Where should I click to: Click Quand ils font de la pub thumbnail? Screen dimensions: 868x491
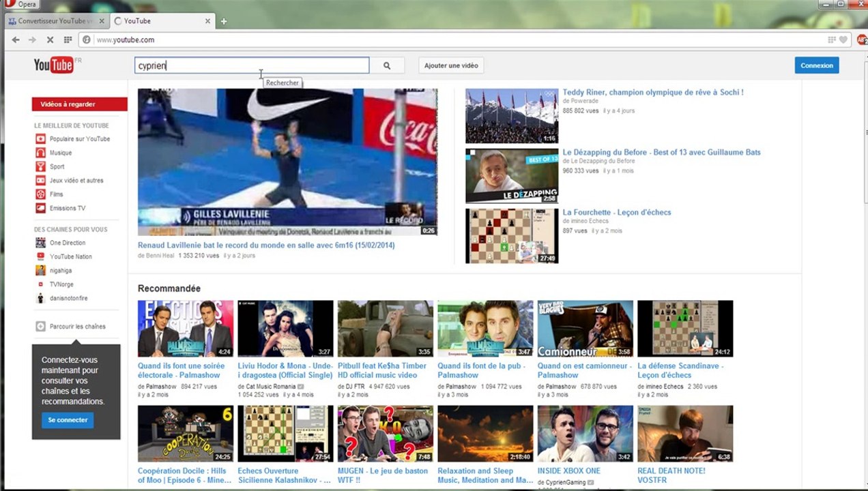(x=485, y=329)
